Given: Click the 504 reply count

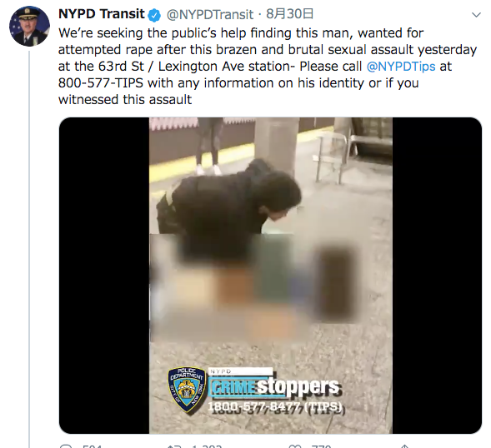Looking at the screenshot, I should pyautogui.click(x=92, y=446).
